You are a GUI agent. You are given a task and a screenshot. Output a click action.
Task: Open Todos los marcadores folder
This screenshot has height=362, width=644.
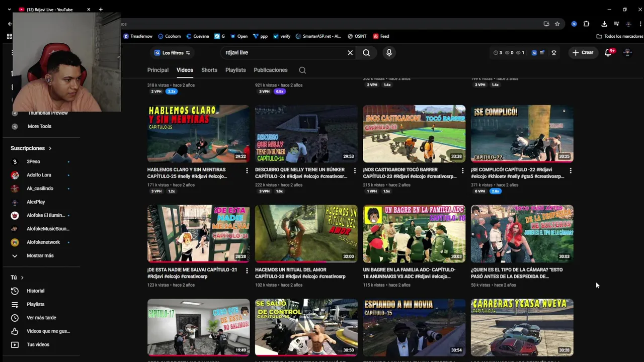tap(619, 36)
